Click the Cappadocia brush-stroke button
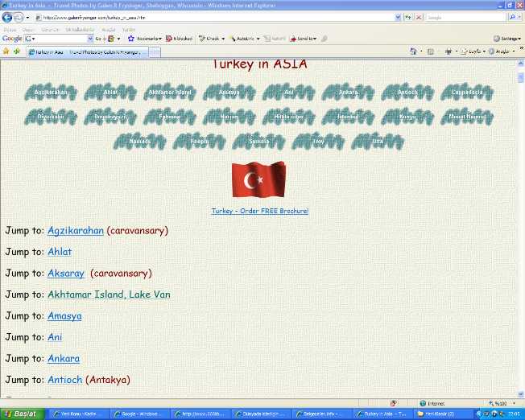The height and width of the screenshot is (420, 525). [x=467, y=92]
